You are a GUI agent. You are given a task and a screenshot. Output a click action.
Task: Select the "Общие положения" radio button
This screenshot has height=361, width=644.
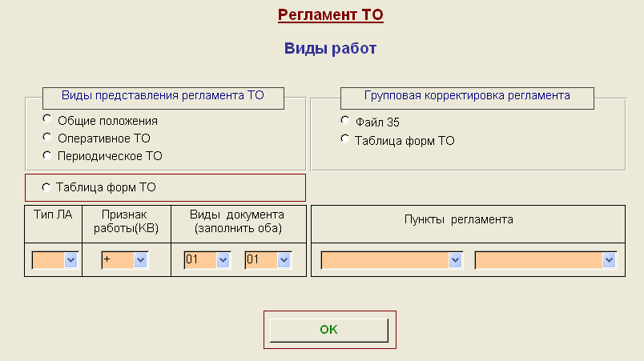pyautogui.click(x=47, y=120)
